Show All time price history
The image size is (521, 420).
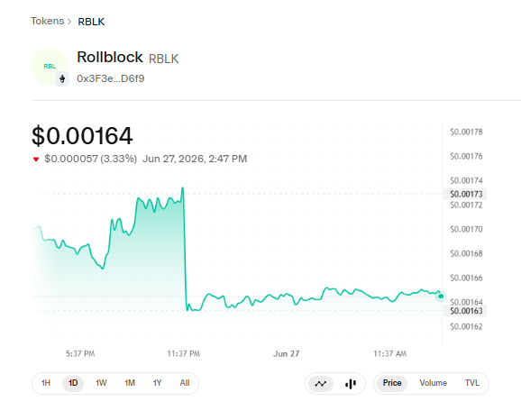[x=185, y=383]
